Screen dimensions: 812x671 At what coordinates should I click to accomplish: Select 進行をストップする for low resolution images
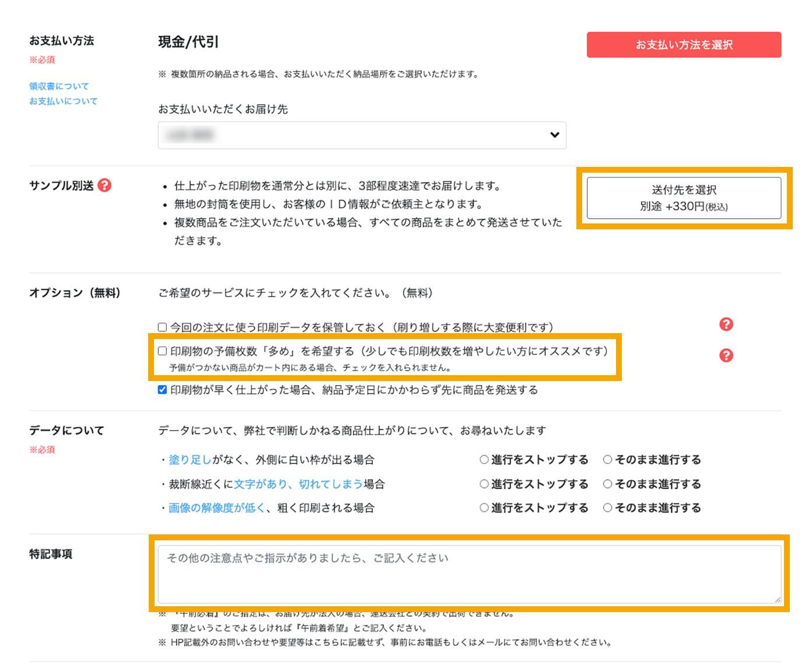pos(484,508)
